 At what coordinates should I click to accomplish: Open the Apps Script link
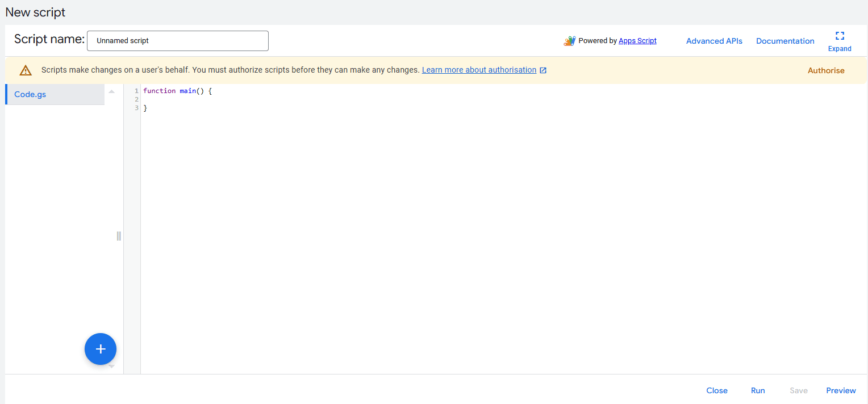tap(637, 40)
